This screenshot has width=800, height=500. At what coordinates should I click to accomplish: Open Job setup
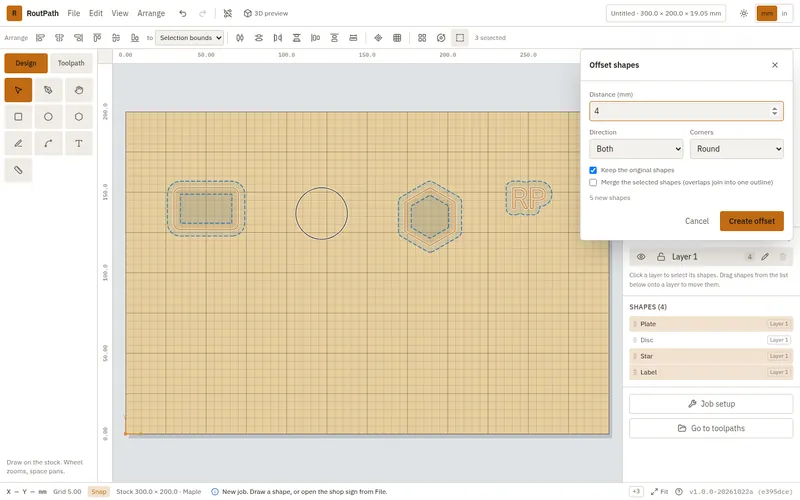click(x=711, y=404)
